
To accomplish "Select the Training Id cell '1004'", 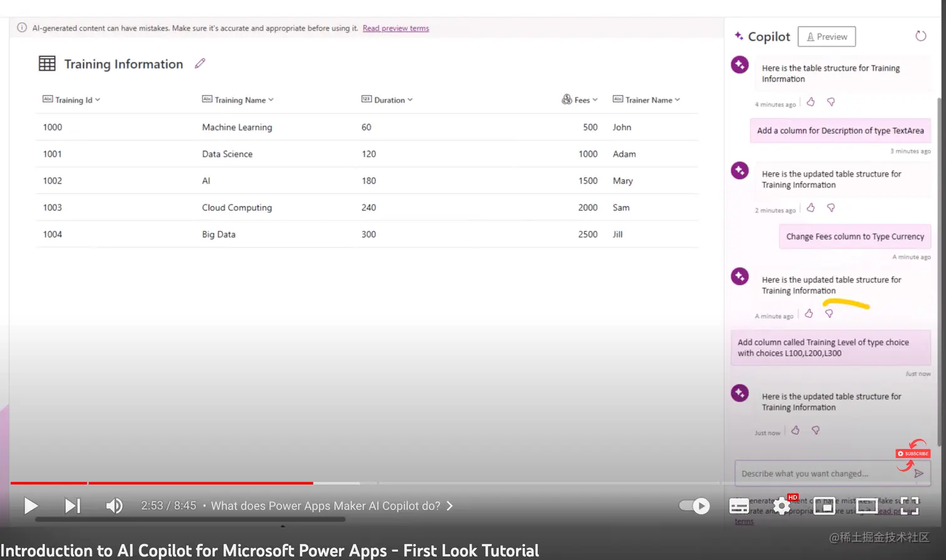I will [53, 235].
